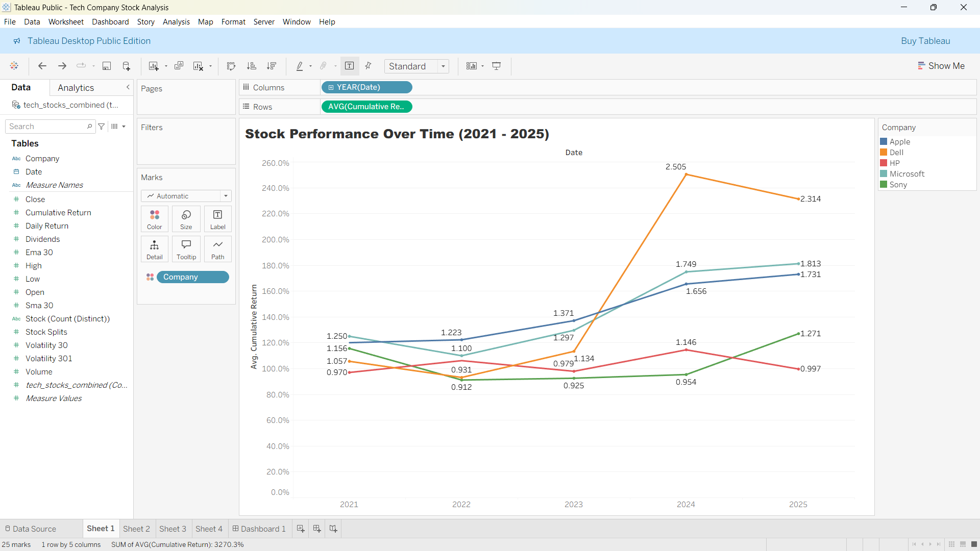Click the Sort Ascending icon
This screenshot has width=980, height=551.
pyautogui.click(x=251, y=66)
